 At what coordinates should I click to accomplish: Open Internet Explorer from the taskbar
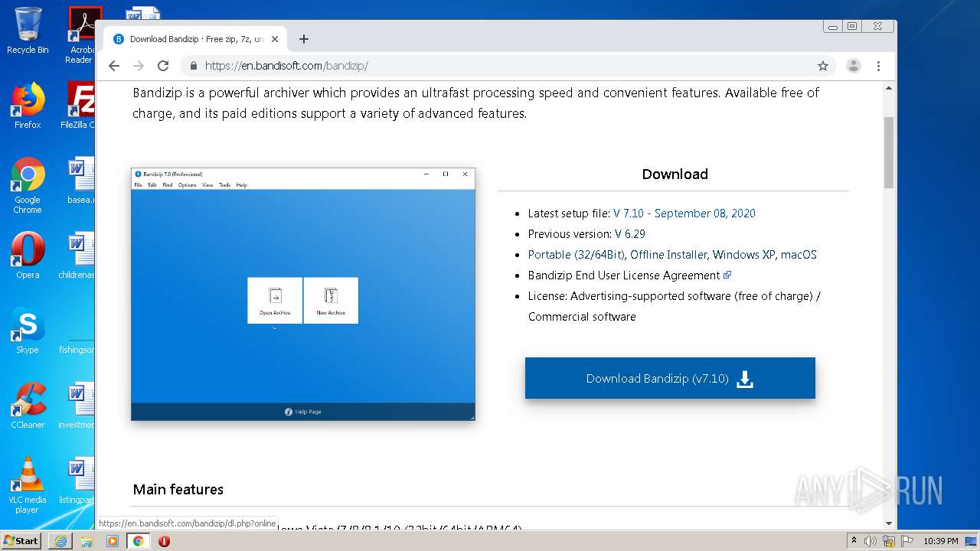[x=60, y=541]
